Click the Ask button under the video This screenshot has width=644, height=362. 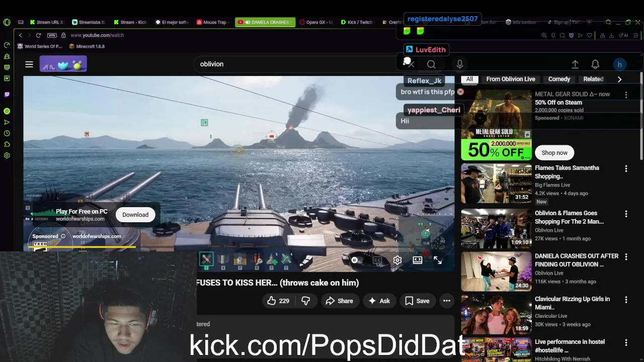(x=379, y=301)
